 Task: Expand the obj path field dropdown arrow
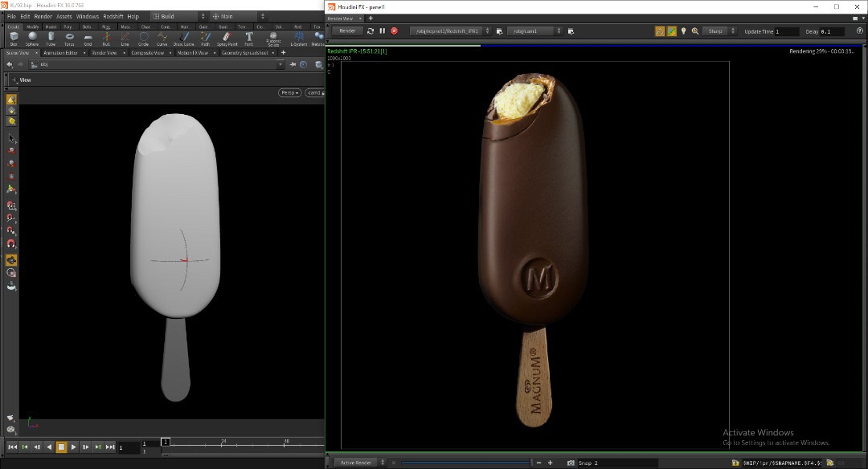pos(280,65)
